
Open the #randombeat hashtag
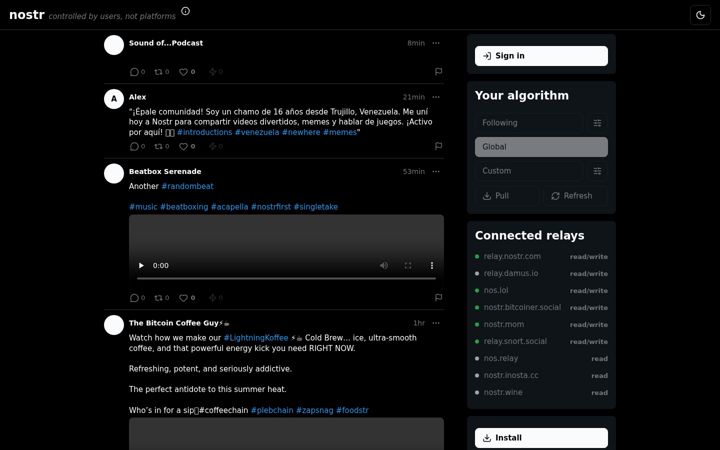187,186
